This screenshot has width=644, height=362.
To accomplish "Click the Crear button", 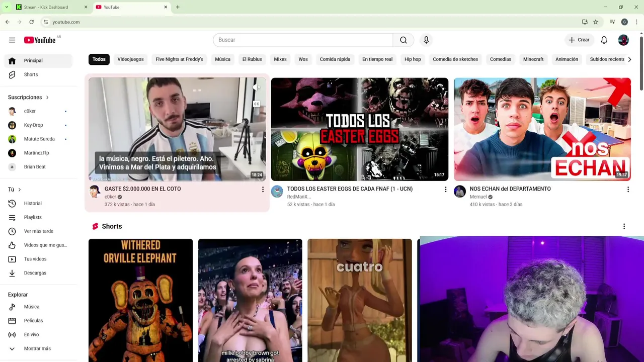I will pos(579,40).
